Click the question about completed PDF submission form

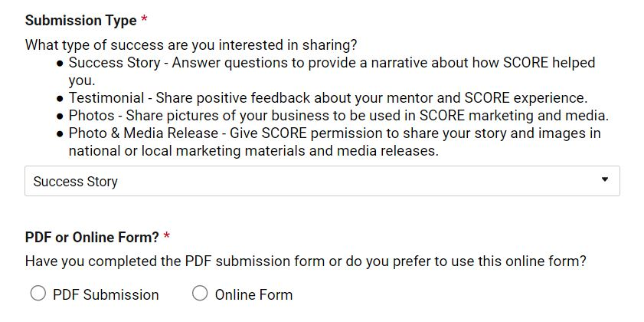click(306, 261)
